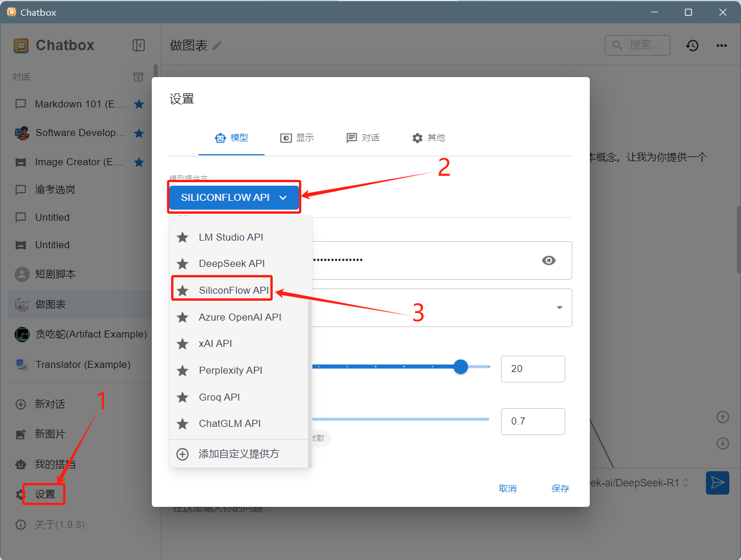Image resolution: width=741 pixels, height=560 pixels.
Task: Click 取消 to cancel settings
Action: [508, 488]
